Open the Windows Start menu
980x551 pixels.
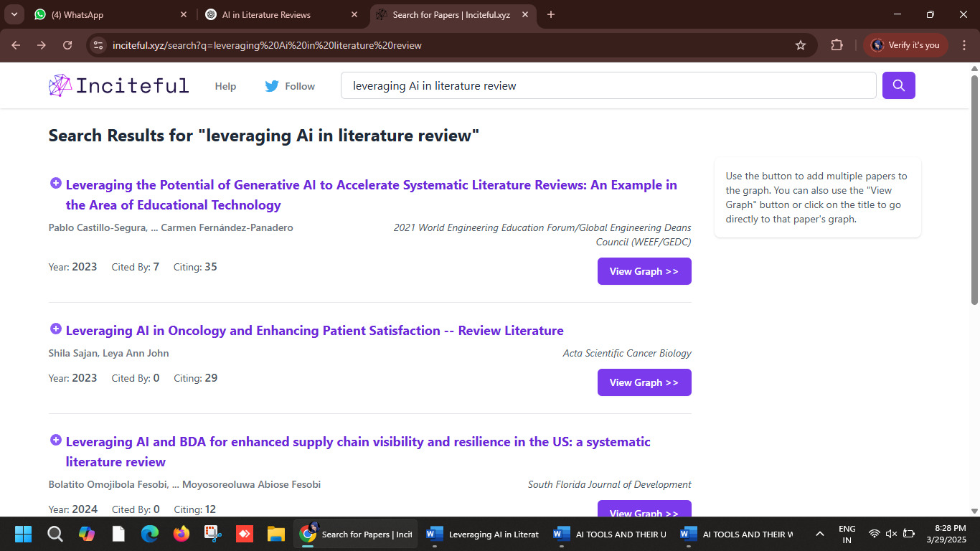click(x=24, y=534)
